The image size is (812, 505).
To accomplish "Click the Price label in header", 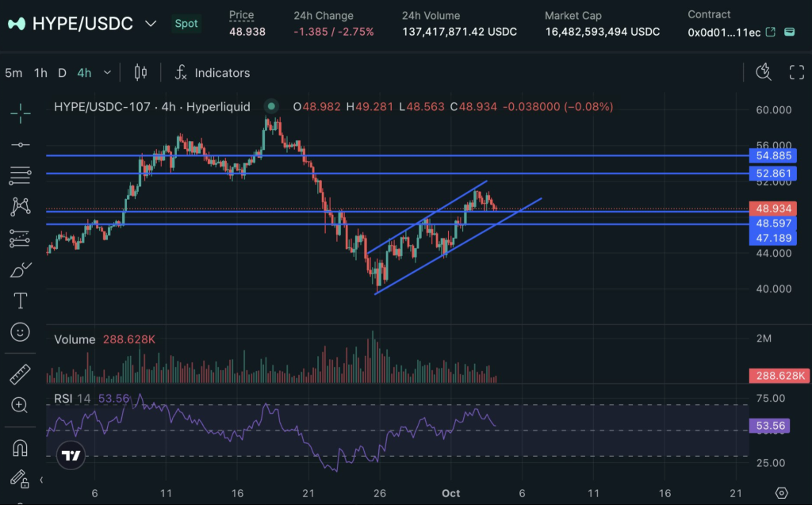I will (x=241, y=15).
